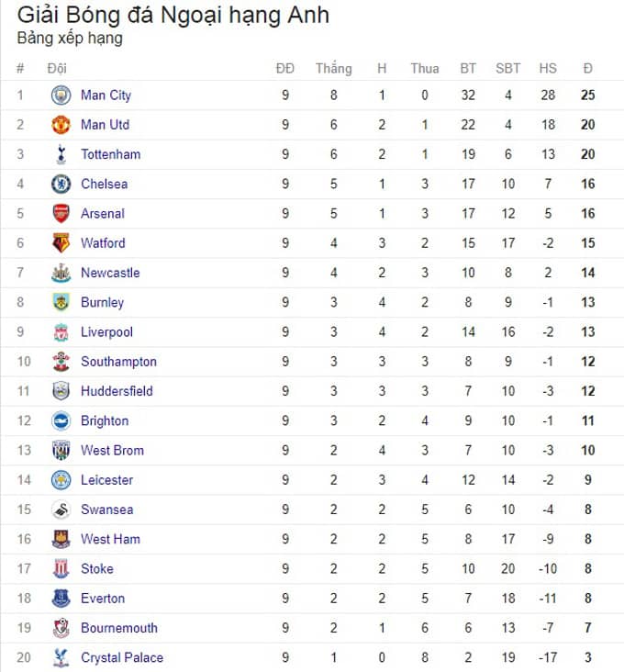The width and height of the screenshot is (624, 672).
Task: Open the Bournemouth team link
Action: point(119,628)
